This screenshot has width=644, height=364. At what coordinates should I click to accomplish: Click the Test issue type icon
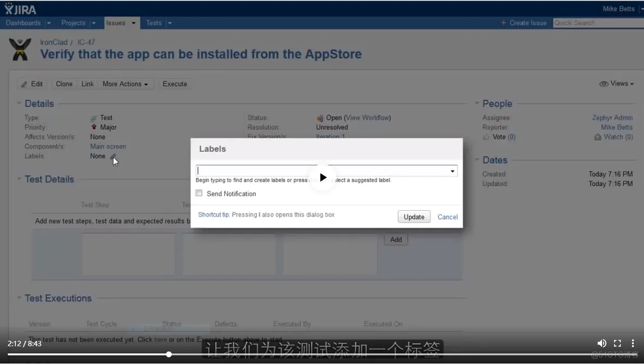pos(94,118)
